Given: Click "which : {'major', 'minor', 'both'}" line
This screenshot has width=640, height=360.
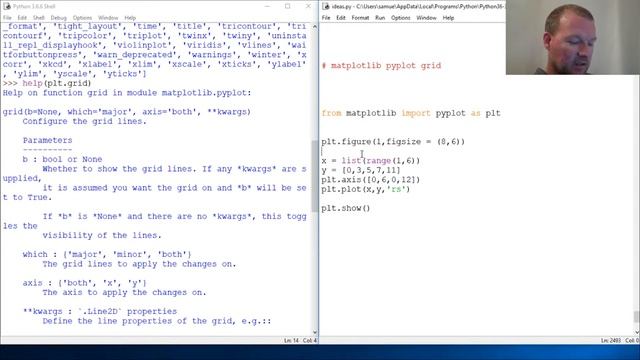Looking at the screenshot, I should 107,254.
